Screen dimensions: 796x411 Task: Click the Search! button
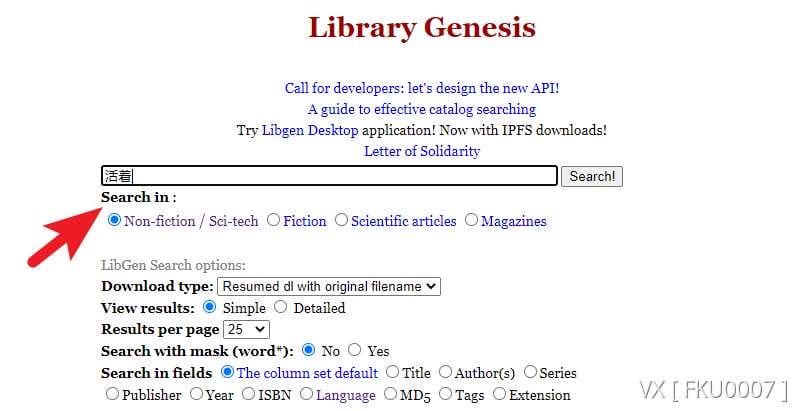(x=591, y=177)
